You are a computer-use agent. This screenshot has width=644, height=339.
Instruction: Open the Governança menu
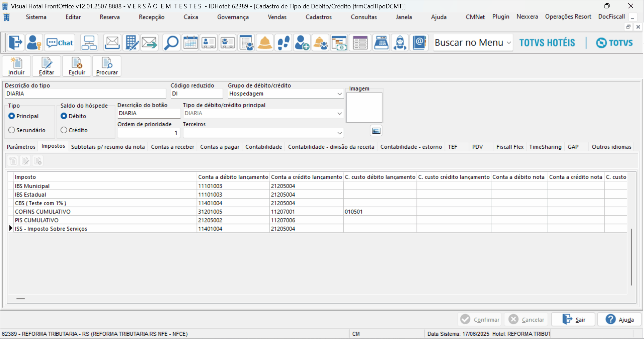point(233,17)
